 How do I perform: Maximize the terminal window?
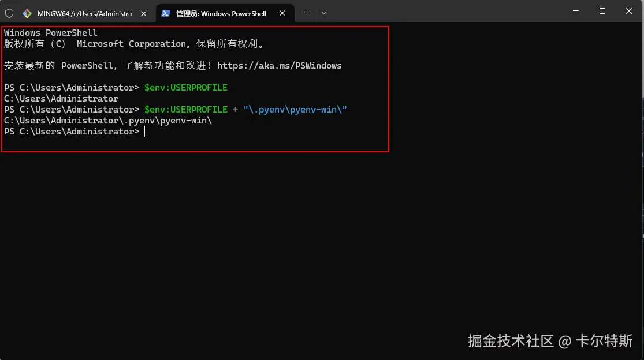[602, 11]
